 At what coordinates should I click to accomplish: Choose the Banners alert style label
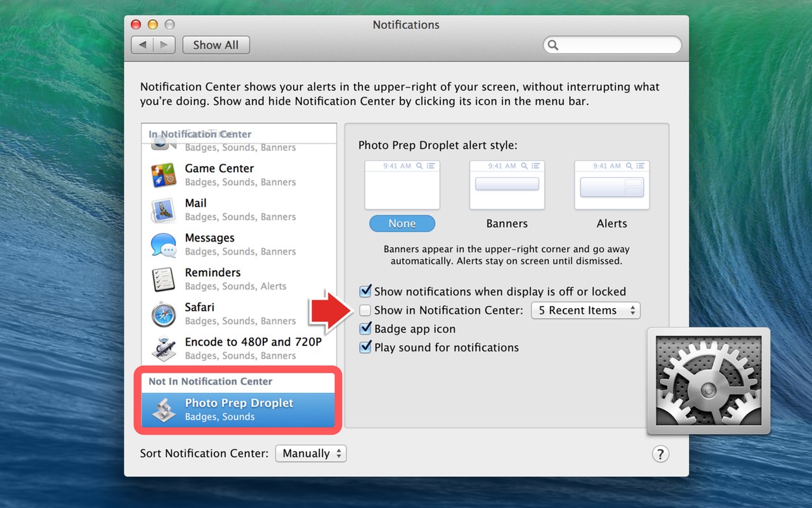507,223
